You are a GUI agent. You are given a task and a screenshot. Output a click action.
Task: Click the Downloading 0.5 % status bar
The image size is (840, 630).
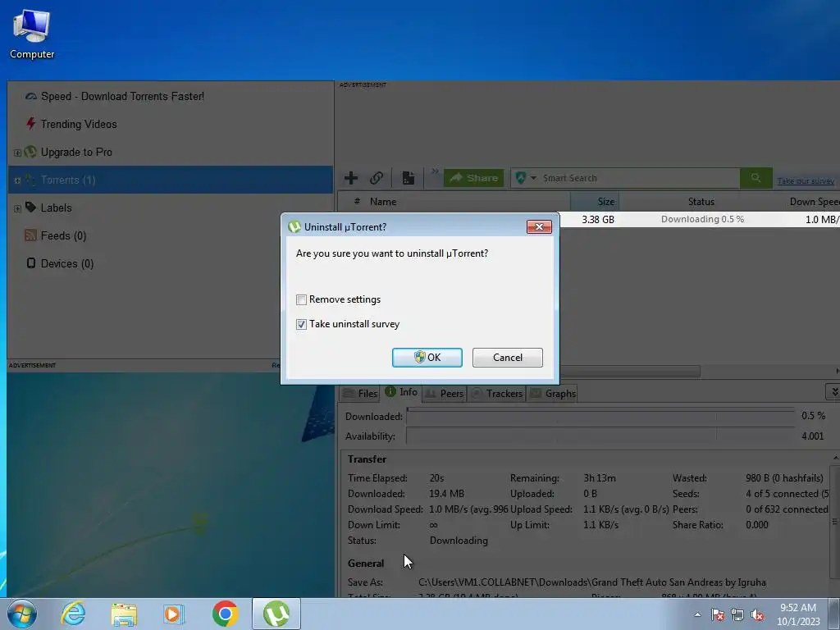(x=702, y=219)
